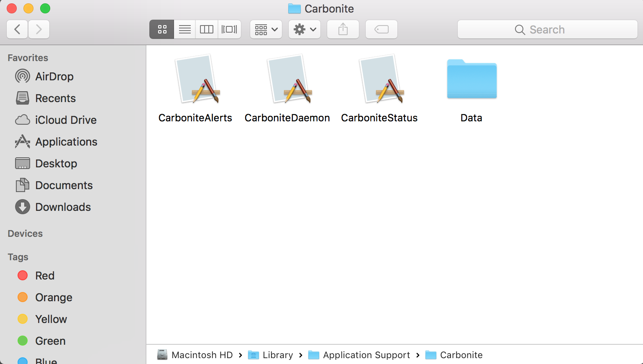Switch to list view mode

[x=184, y=29]
